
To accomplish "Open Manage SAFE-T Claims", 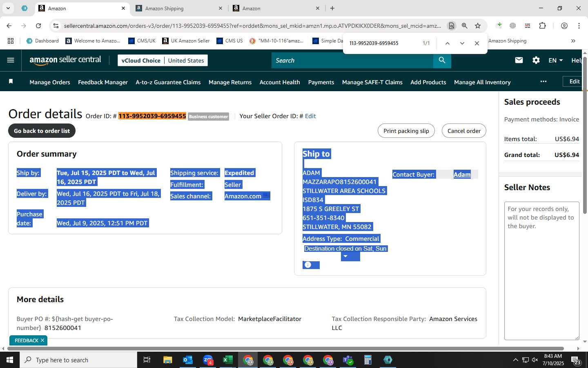I will pyautogui.click(x=372, y=82).
